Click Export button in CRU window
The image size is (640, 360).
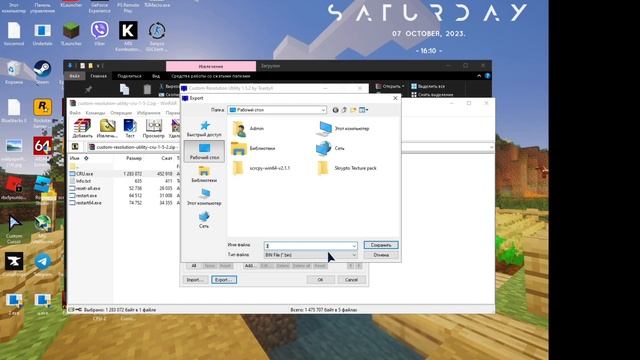224,280
